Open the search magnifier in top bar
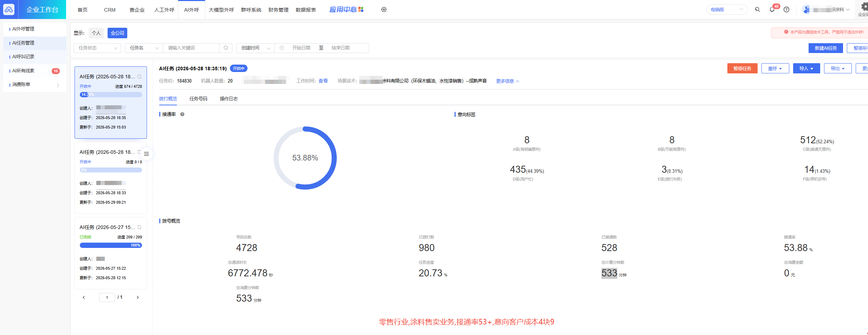The height and width of the screenshot is (335, 868). 757,9
